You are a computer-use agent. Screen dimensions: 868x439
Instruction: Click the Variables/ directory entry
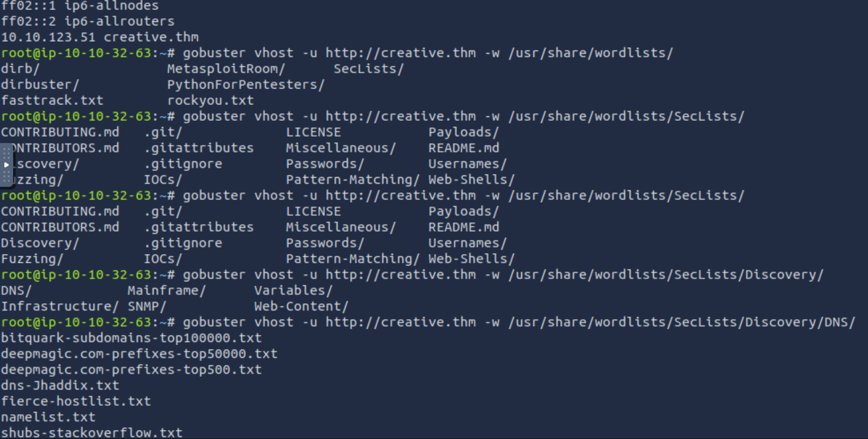click(x=293, y=290)
